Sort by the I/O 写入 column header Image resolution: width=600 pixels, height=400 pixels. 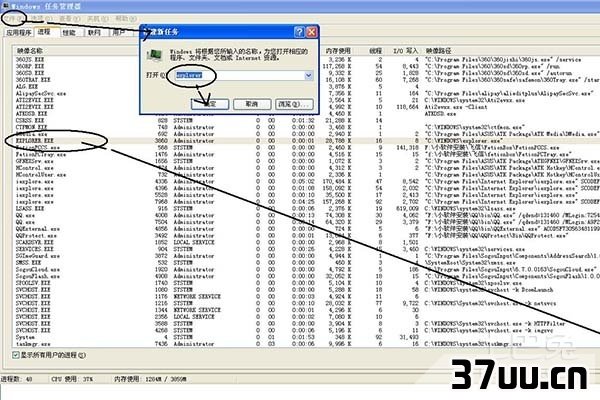405,51
